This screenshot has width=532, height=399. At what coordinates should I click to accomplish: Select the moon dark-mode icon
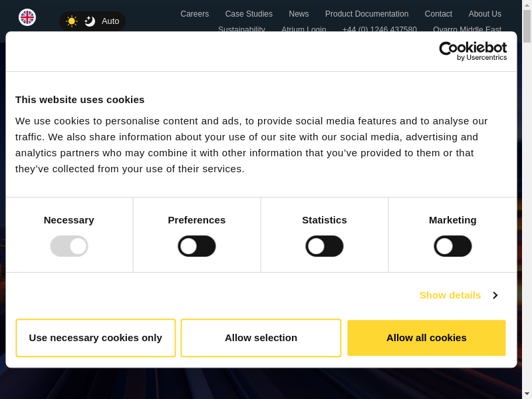(x=90, y=21)
